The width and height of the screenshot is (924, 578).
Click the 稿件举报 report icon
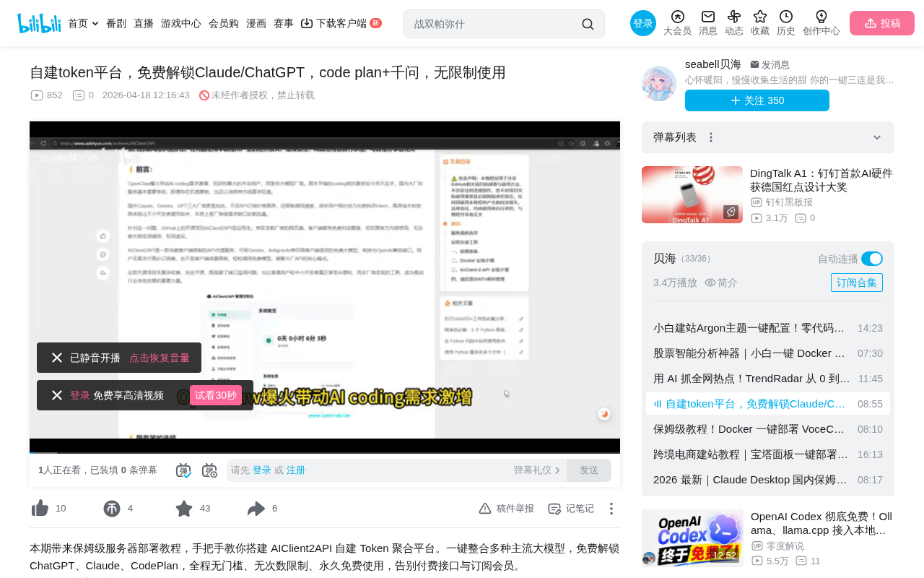[x=486, y=509]
